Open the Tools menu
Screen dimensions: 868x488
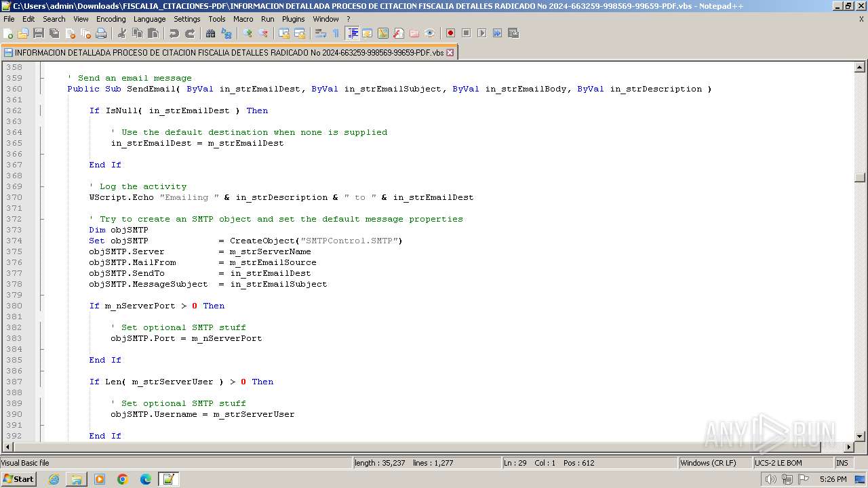coord(217,19)
